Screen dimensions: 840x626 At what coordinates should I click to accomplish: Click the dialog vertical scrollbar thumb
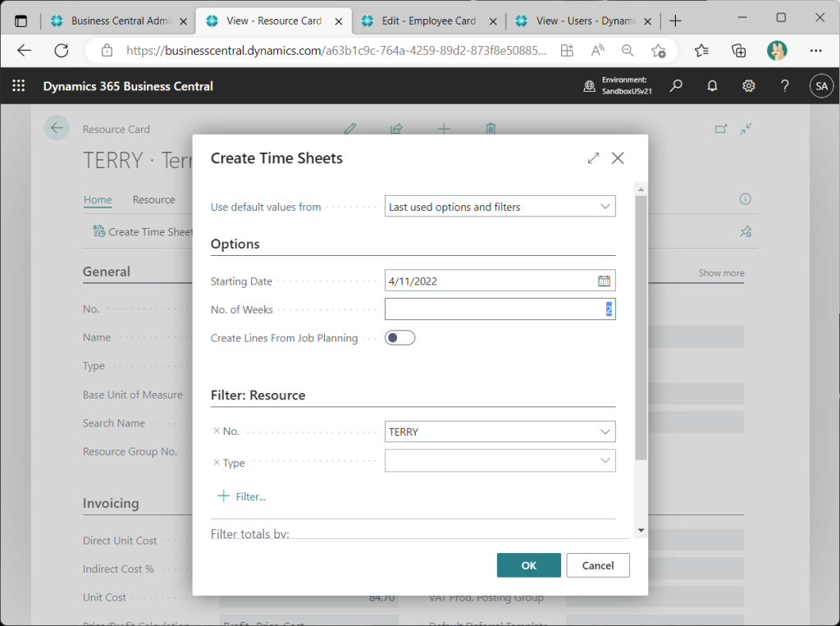pos(641,327)
